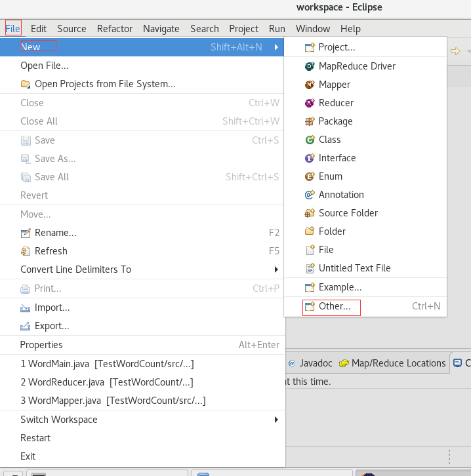This screenshot has width=471, height=476.
Task: Click the Enum icon
Action: click(310, 176)
